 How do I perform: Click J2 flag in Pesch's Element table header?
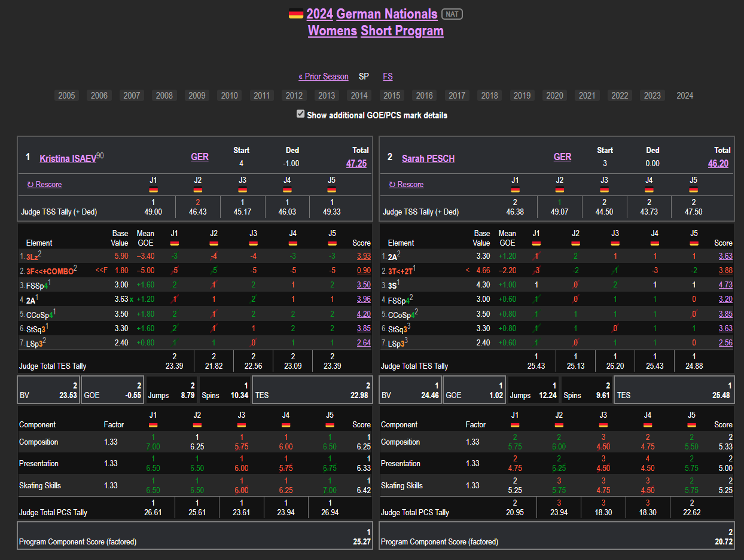(x=575, y=243)
